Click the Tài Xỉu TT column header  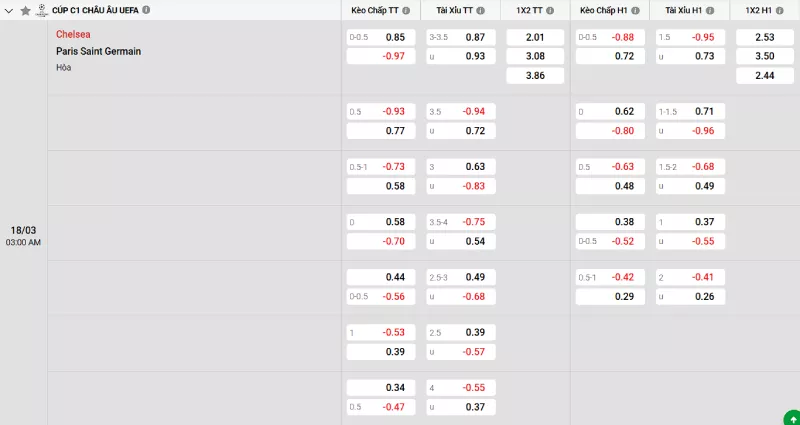point(455,10)
